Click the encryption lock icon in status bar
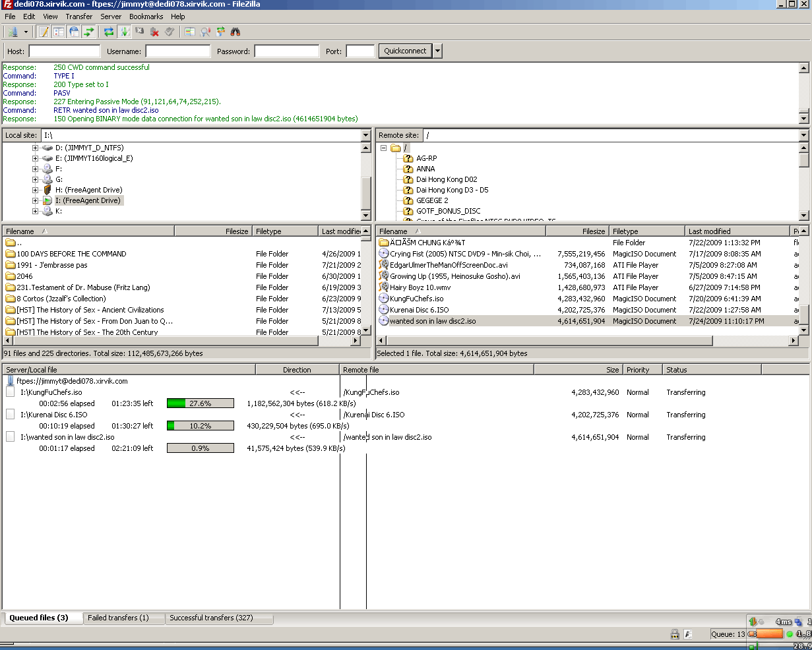The image size is (812, 650). tap(675, 634)
